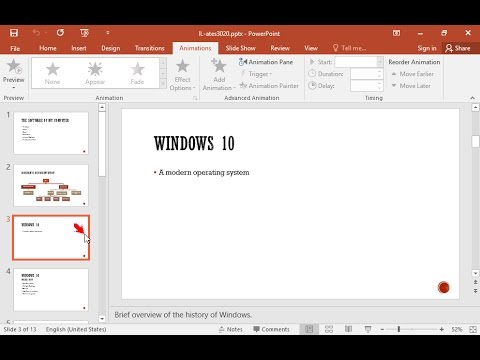The height and width of the screenshot is (360, 480).
Task: Click Add Animation button
Action: pyautogui.click(x=219, y=75)
